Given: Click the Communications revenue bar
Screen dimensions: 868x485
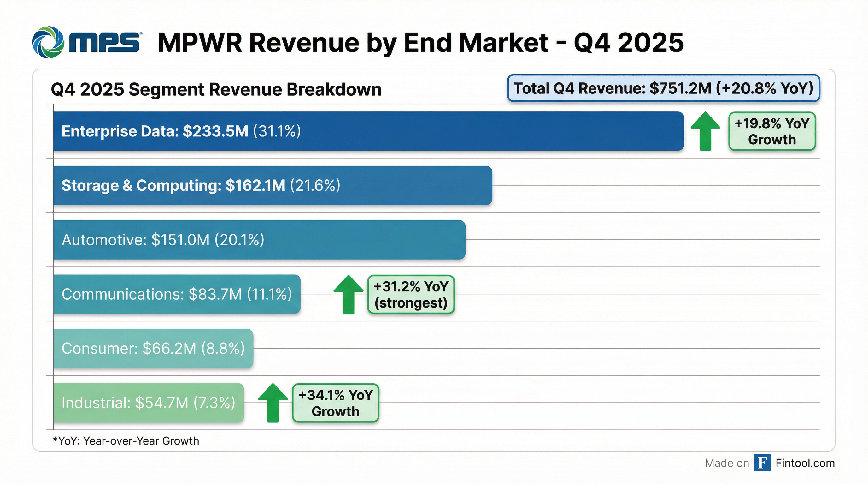Looking at the screenshot, I should tap(177, 294).
